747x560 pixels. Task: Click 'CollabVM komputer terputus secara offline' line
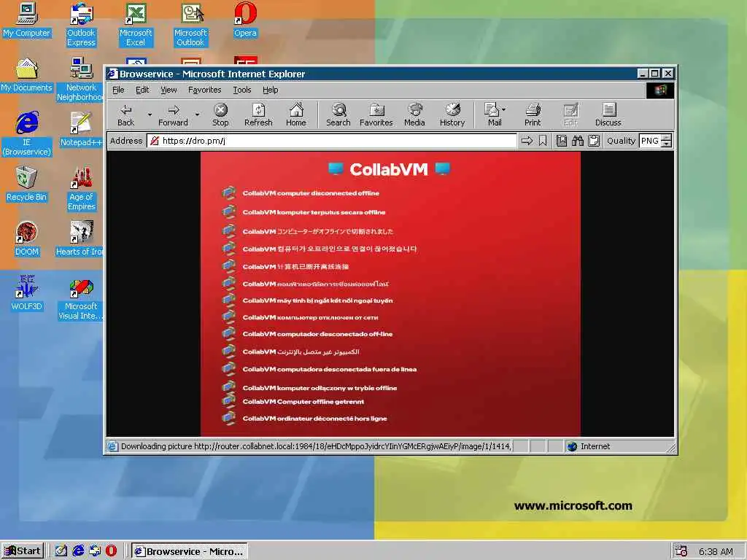pyautogui.click(x=314, y=212)
